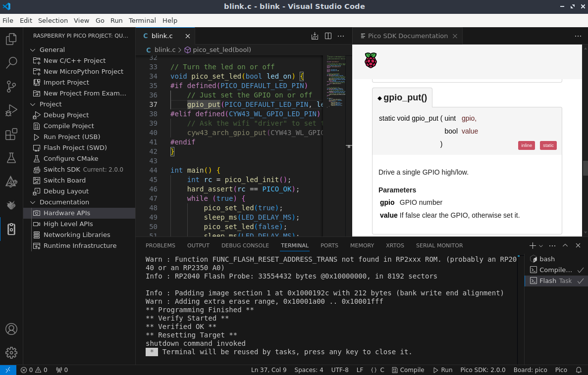Change file encoding UTF-8
The image size is (588, 375).
[x=340, y=370]
